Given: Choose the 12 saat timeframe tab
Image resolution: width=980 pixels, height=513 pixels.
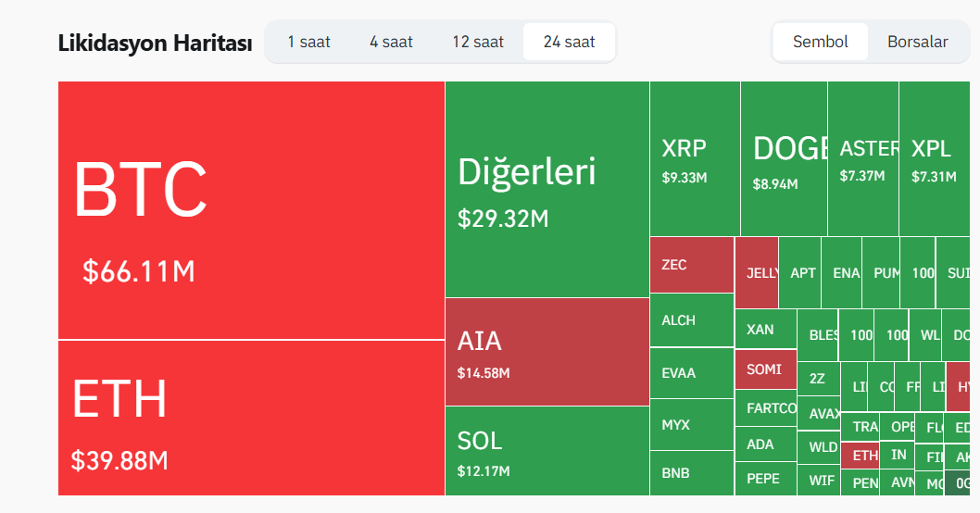Looking at the screenshot, I should click(478, 42).
